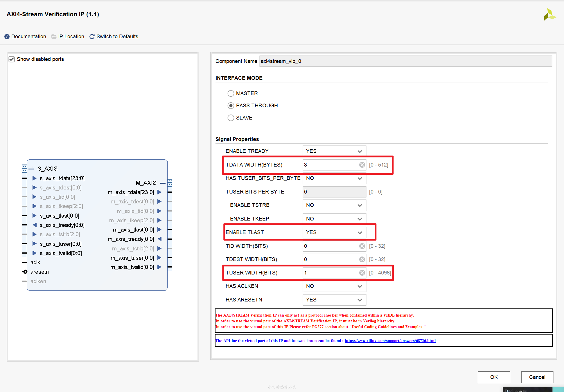
Task: Click the Switch to Defaults refresh icon
Action: click(92, 37)
